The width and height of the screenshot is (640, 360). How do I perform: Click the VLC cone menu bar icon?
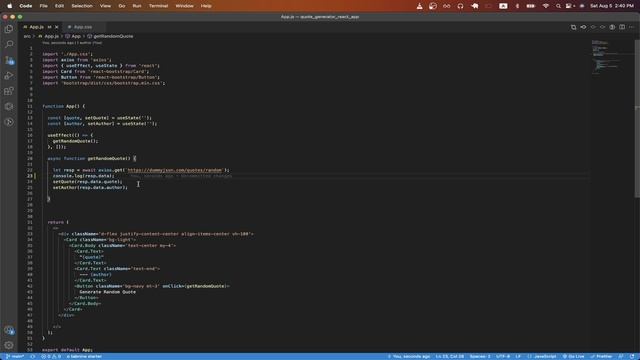(x=419, y=6)
